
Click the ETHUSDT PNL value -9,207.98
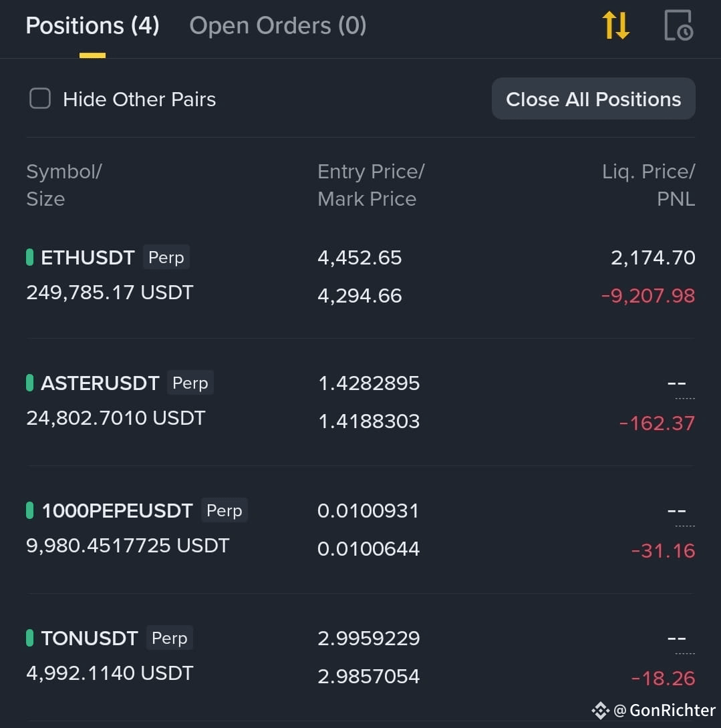(x=648, y=296)
